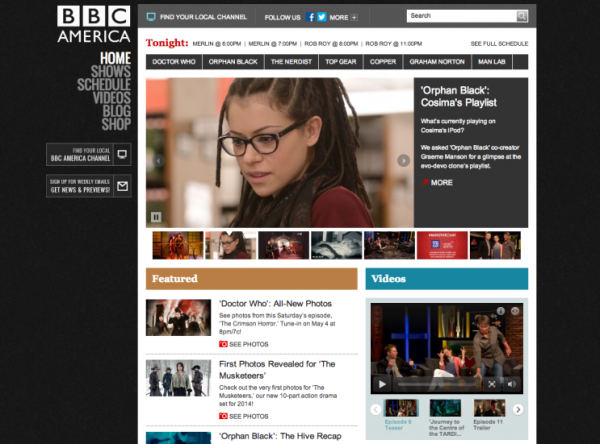Image resolution: width=600 pixels, height=444 pixels.
Task: Select third carousel thumbnail
Action: 284,245
